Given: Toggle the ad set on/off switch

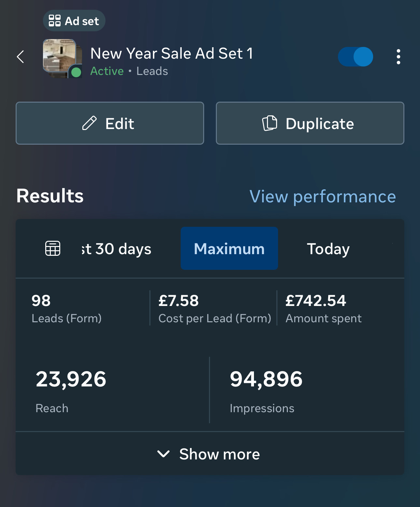Looking at the screenshot, I should [x=356, y=57].
